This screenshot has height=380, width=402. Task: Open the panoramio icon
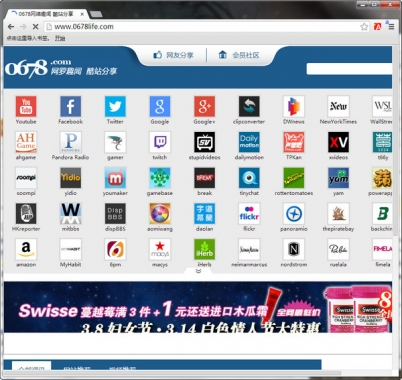coord(294,213)
